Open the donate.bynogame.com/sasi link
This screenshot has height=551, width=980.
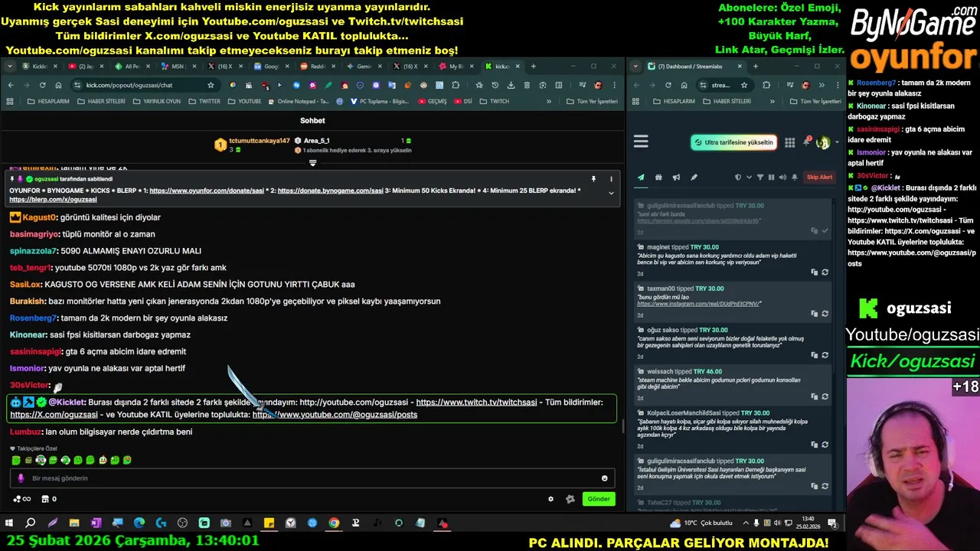click(x=330, y=191)
